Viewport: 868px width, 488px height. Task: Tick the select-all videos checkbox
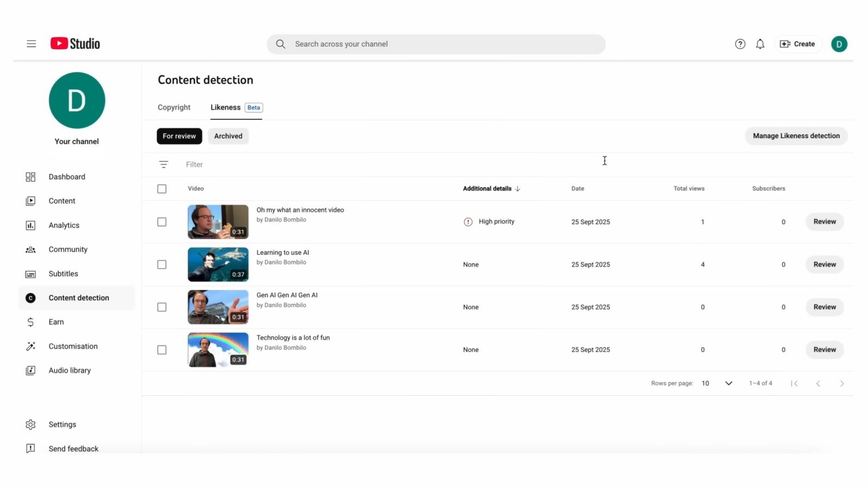click(x=162, y=189)
